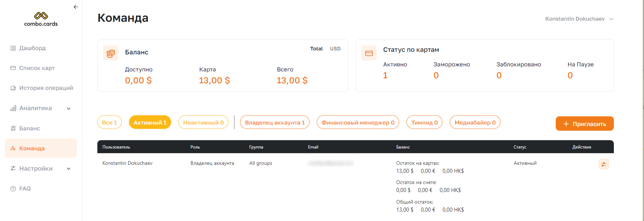Open Настройки menu item

(36, 168)
